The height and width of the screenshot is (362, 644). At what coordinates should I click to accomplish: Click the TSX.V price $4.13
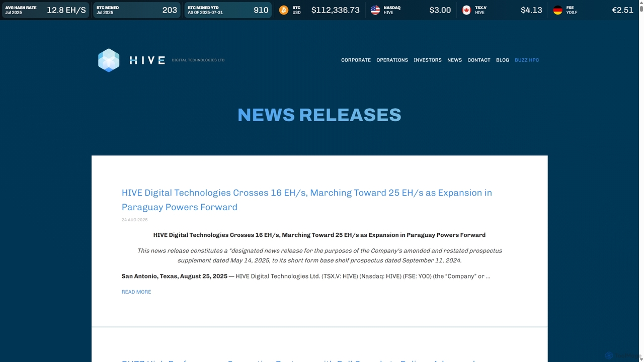click(531, 10)
